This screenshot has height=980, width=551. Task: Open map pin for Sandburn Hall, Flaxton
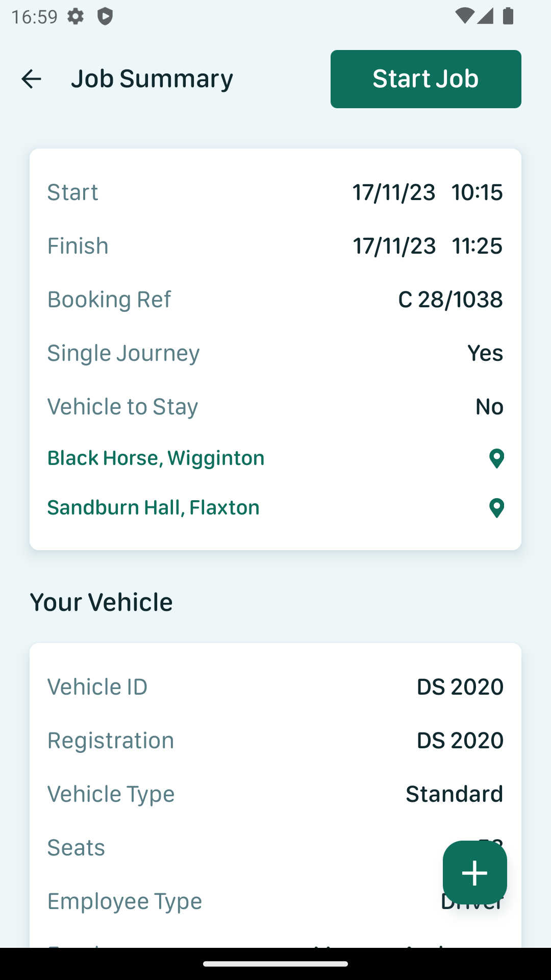tap(496, 508)
